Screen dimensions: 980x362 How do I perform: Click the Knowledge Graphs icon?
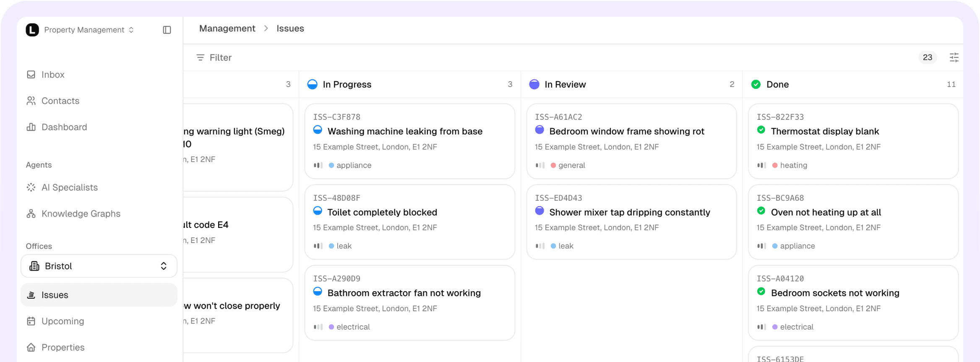click(x=31, y=214)
